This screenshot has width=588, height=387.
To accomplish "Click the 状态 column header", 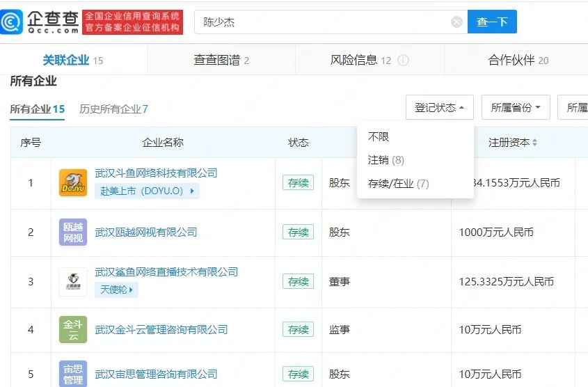I will (298, 143).
